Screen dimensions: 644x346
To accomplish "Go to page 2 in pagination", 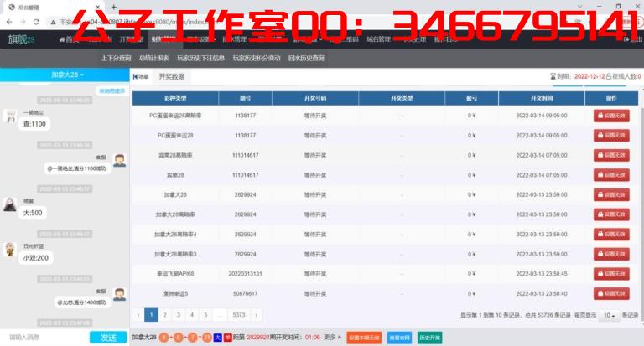I will tap(164, 315).
